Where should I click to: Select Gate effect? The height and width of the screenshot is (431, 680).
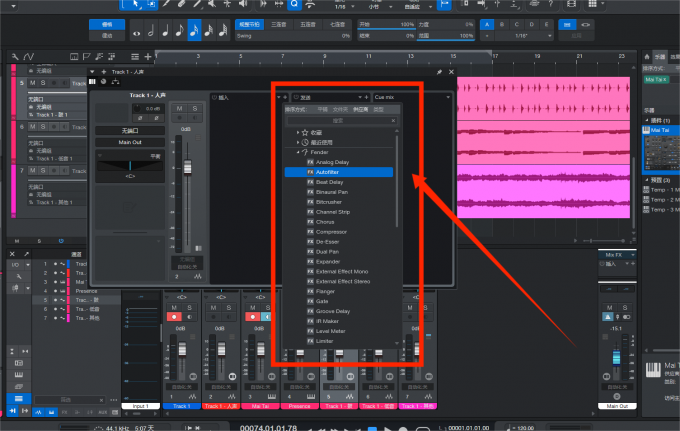[x=322, y=301]
